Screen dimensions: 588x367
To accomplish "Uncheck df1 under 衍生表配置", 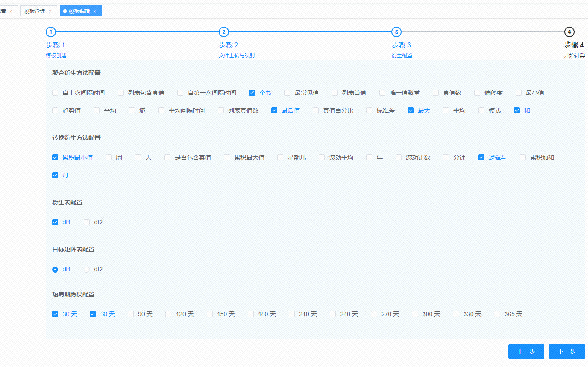I will coord(55,222).
